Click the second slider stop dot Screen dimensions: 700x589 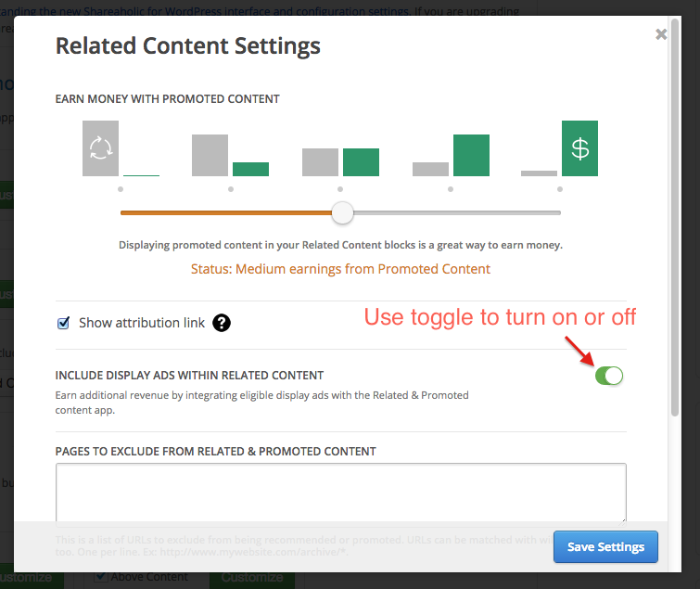(x=230, y=189)
